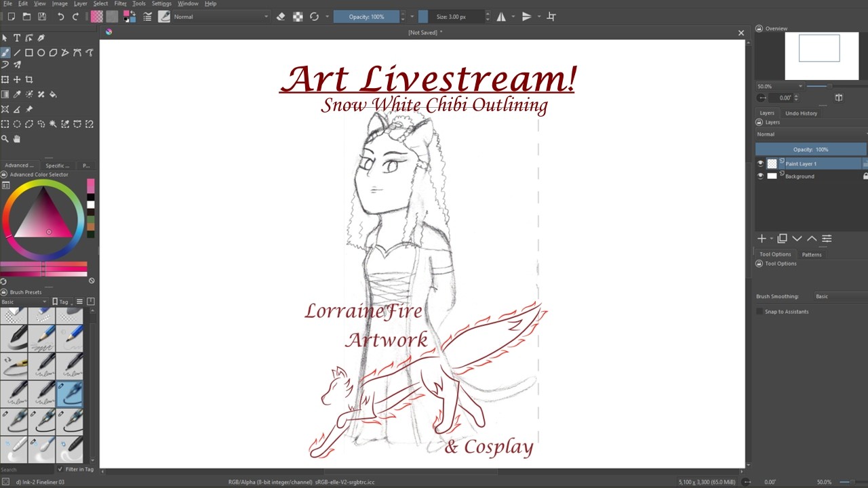The width and height of the screenshot is (868, 488).
Task: Open the brush settings editor
Action: [148, 16]
